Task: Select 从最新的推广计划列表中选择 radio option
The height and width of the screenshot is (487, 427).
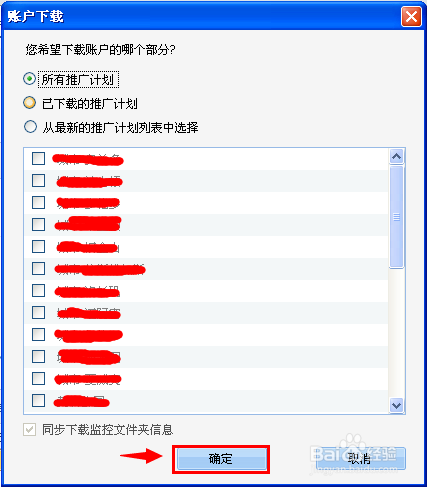Action: [x=30, y=127]
